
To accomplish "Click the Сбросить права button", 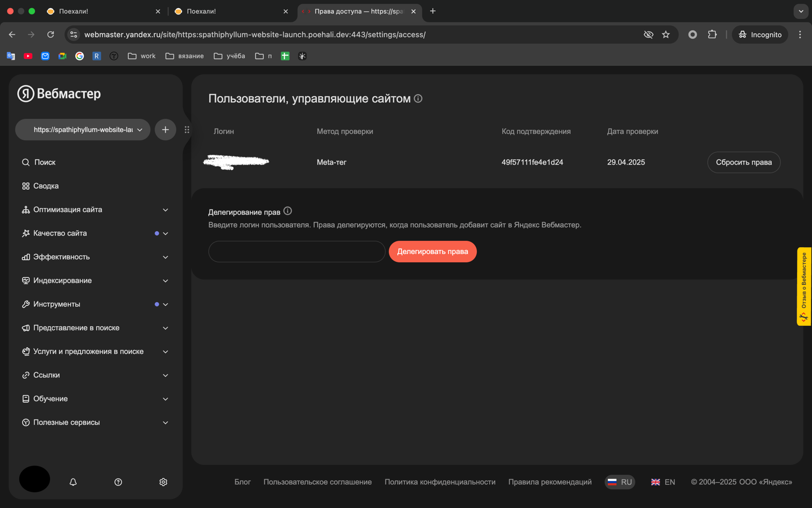I will [x=743, y=162].
